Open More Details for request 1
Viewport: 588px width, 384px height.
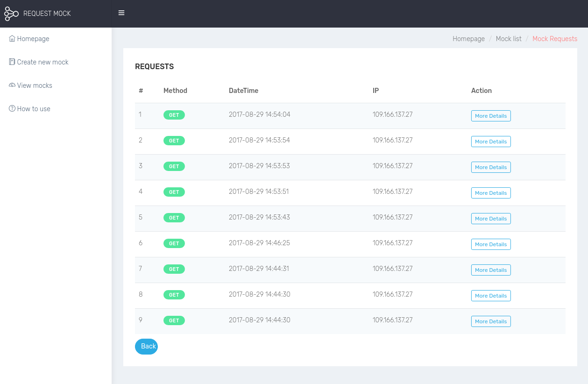[491, 116]
